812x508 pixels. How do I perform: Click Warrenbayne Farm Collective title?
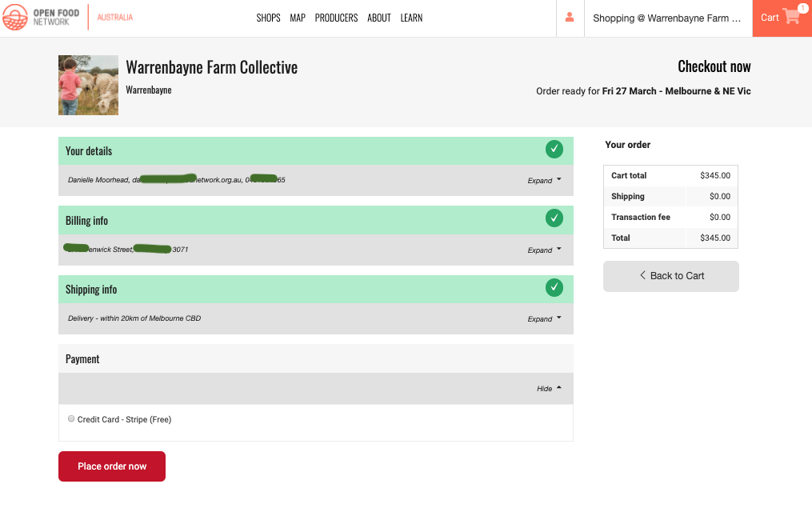click(x=212, y=67)
